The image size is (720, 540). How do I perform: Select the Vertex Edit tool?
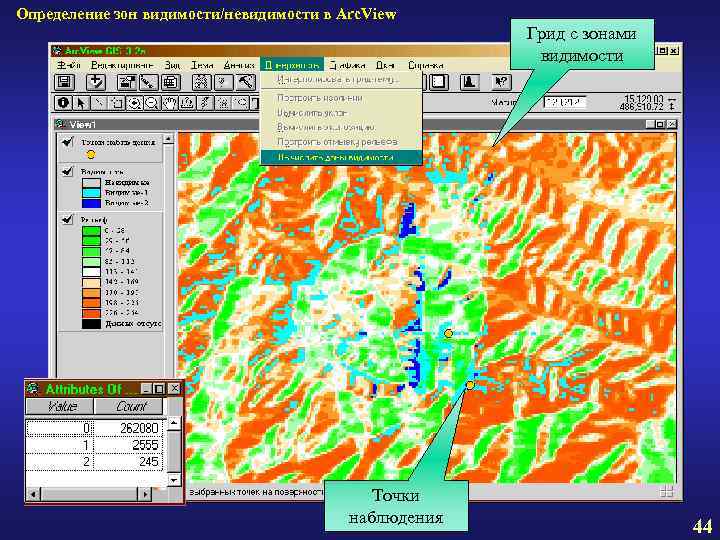pyautogui.click(x=99, y=103)
